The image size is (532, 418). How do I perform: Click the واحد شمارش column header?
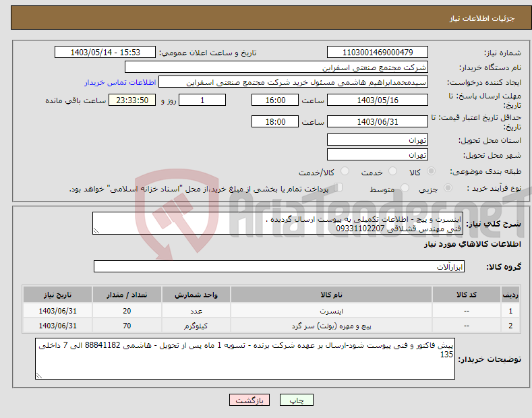tap(196, 295)
